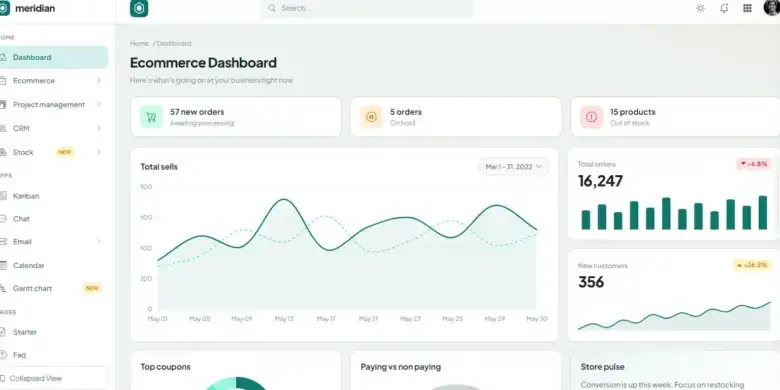Open the notifications bell
This screenshot has height=390, width=780.
click(x=724, y=8)
